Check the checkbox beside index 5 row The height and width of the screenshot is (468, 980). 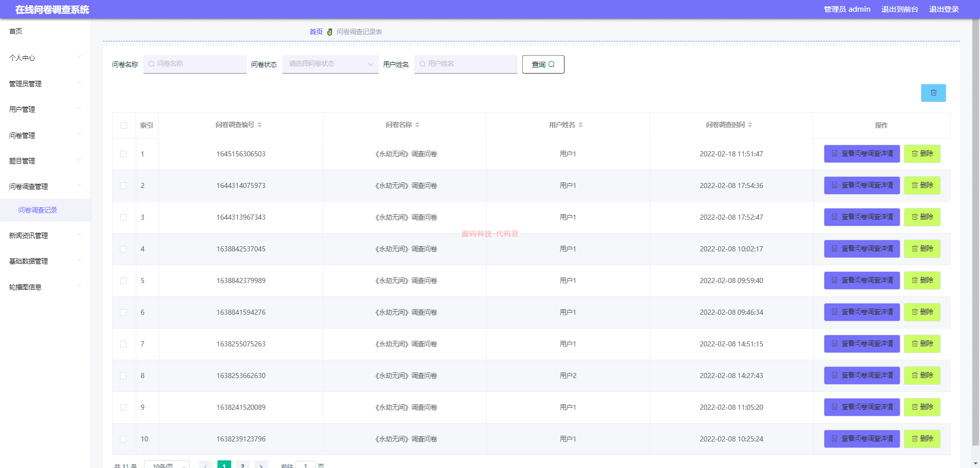coord(124,280)
